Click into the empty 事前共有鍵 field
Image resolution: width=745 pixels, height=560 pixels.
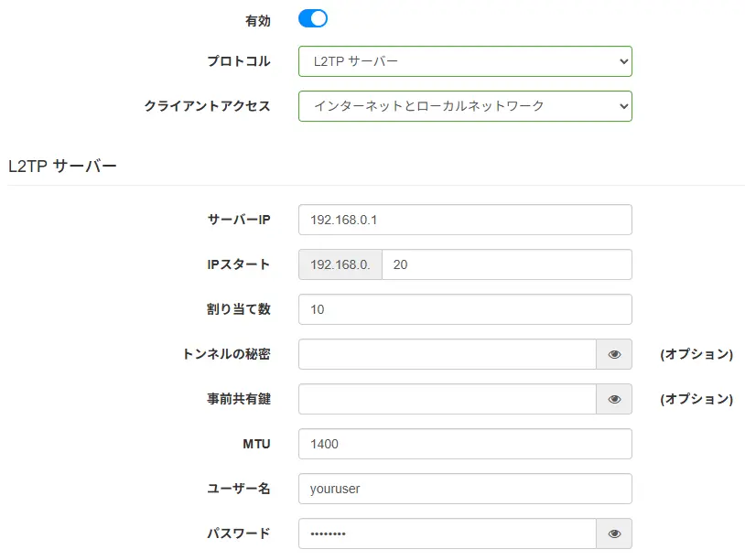[x=448, y=399]
